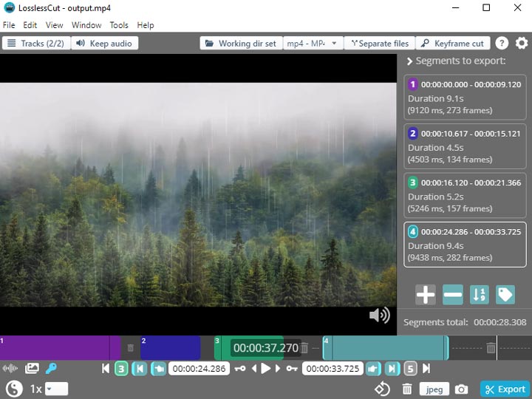This screenshot has height=399, width=532.
Task: Toggle Separate files export mode
Action: [380, 44]
